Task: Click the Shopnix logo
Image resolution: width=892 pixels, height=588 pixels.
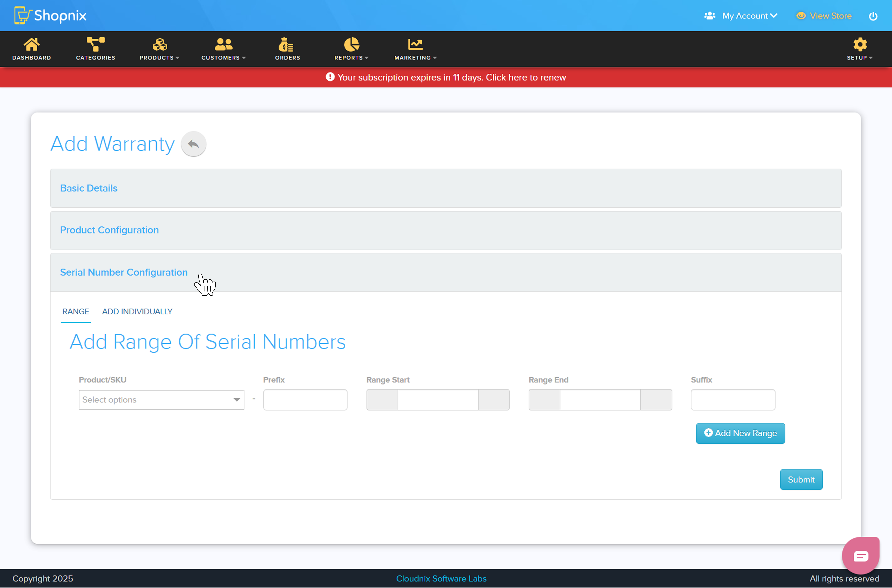Action: pos(50,15)
